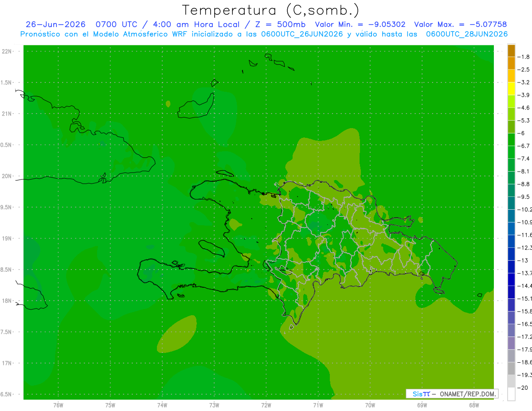Select the white legend swatch below -20
Screen dimensions: 532x411
[511, 394]
